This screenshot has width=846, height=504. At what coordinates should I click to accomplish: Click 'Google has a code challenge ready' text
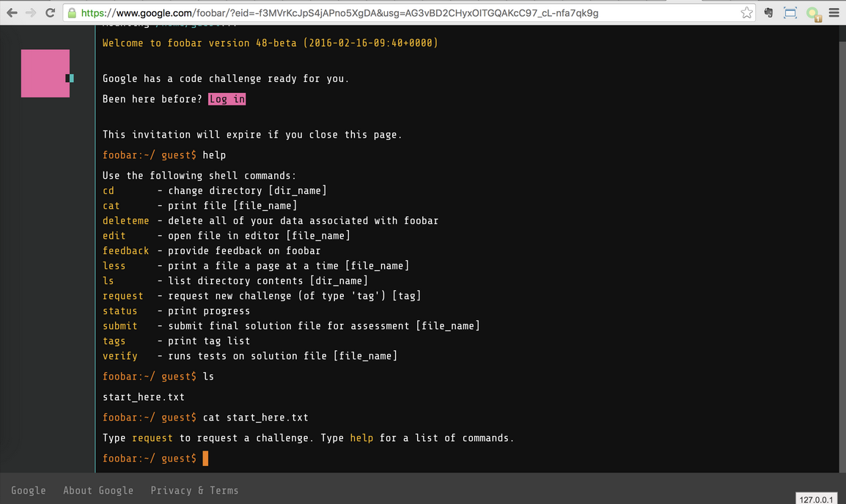click(x=226, y=78)
